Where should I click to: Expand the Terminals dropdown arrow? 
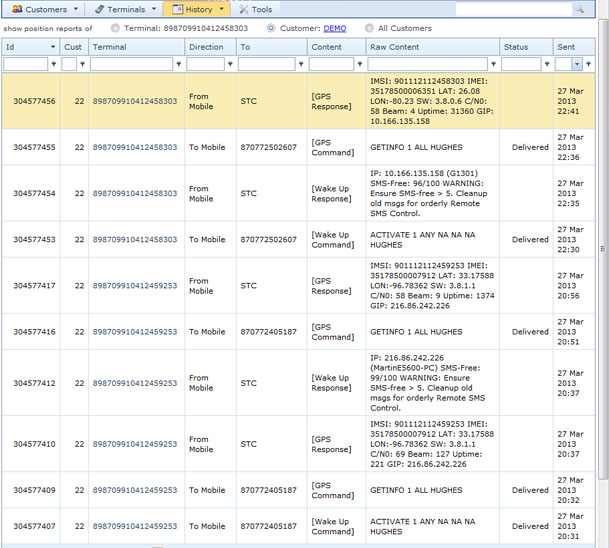pos(154,9)
